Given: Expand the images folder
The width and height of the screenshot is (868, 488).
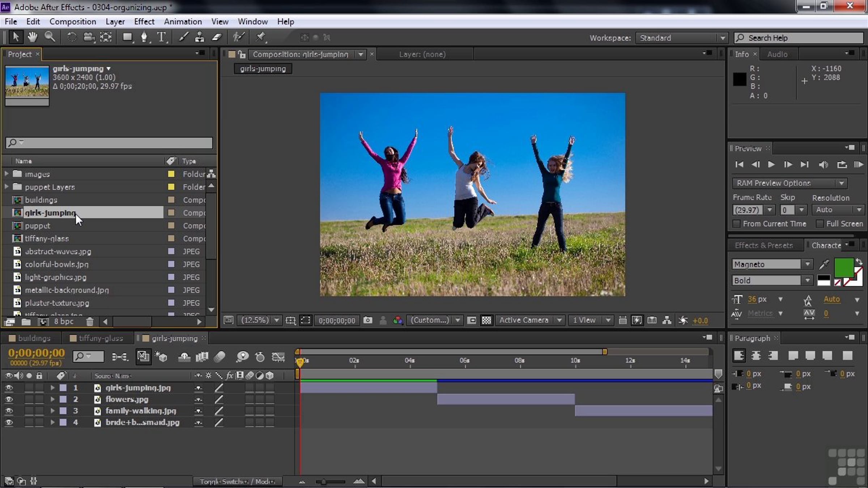Looking at the screenshot, I should point(7,174).
